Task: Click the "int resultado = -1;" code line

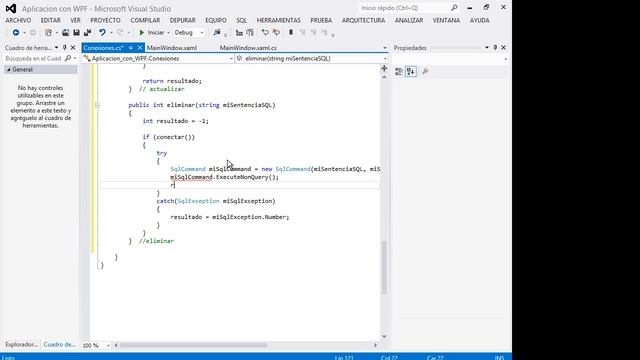Action: pyautogui.click(x=176, y=121)
